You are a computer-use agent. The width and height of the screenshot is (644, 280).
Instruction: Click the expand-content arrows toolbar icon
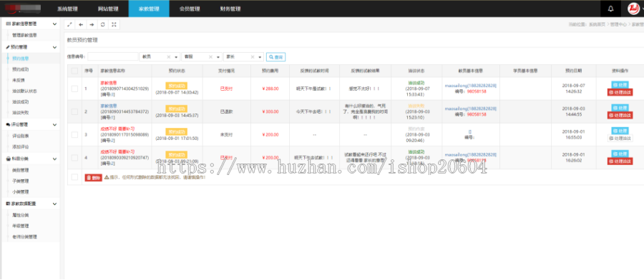[70, 24]
